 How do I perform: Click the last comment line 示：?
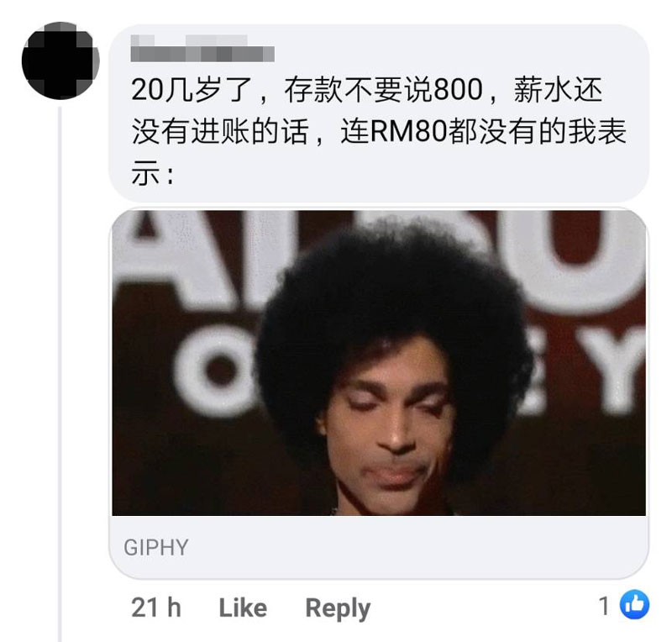153,173
